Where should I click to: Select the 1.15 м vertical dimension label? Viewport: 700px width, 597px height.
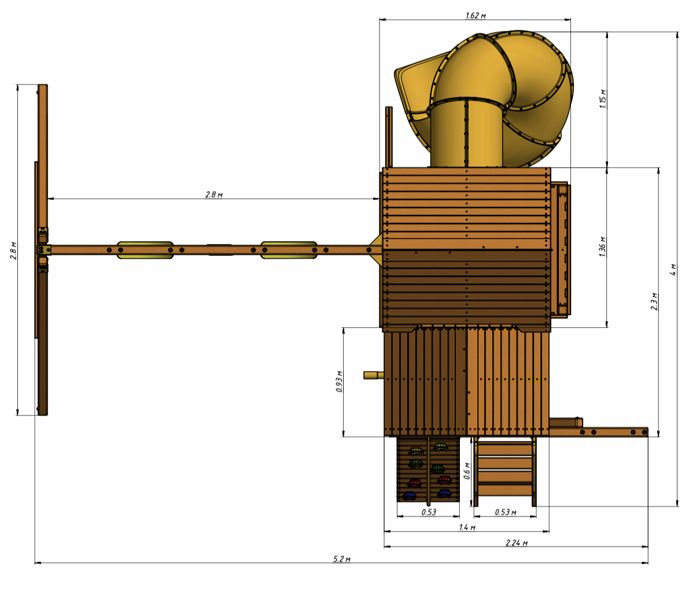tap(603, 99)
